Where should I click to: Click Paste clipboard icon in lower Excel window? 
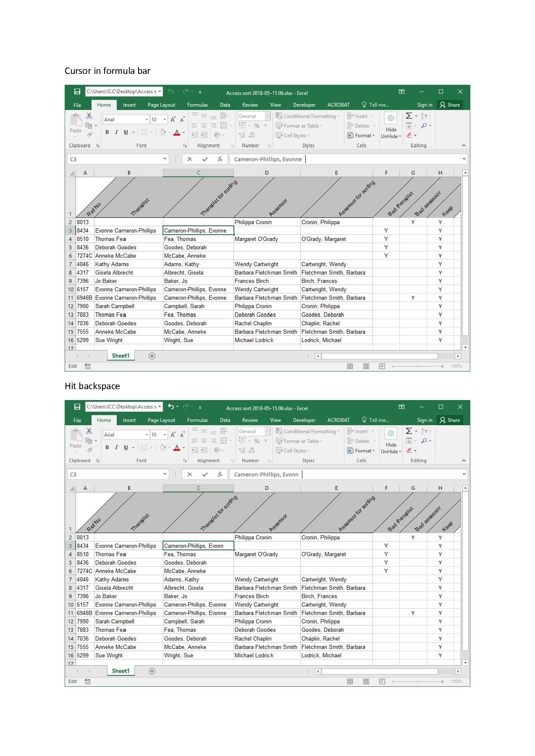76,435
